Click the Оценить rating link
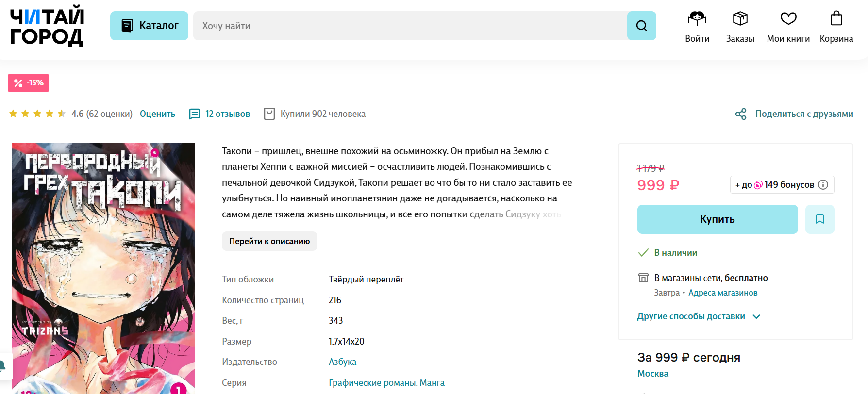 click(157, 114)
